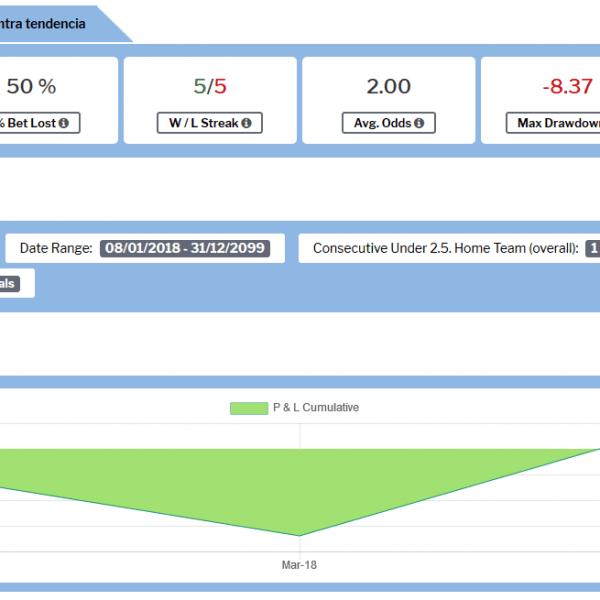Select the Max Drawdown label
The image size is (600, 600).
[555, 124]
